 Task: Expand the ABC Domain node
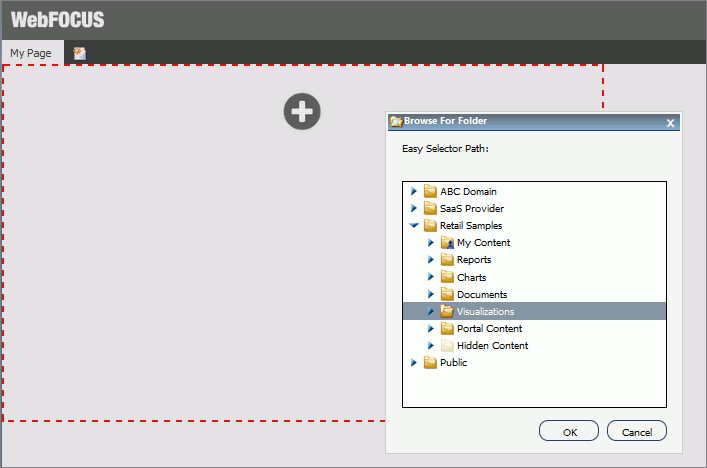click(x=414, y=191)
